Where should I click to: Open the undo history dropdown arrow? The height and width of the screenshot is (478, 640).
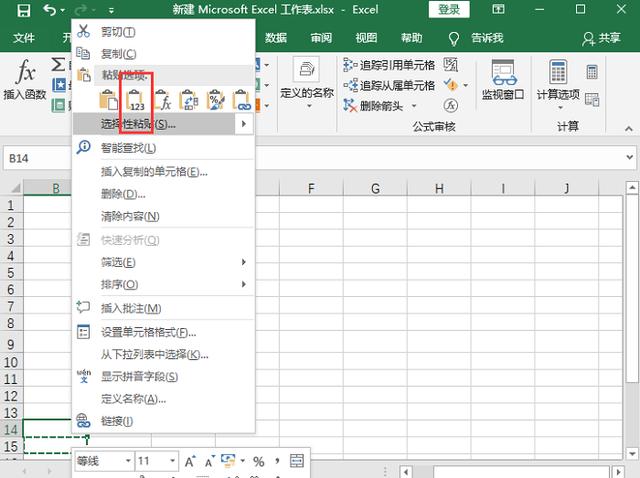click(63, 10)
